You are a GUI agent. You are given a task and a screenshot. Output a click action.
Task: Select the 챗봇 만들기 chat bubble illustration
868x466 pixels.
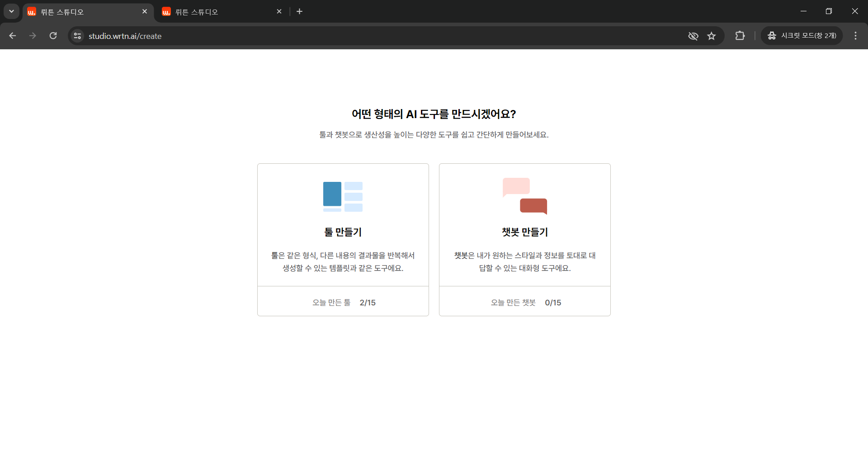pos(525,196)
